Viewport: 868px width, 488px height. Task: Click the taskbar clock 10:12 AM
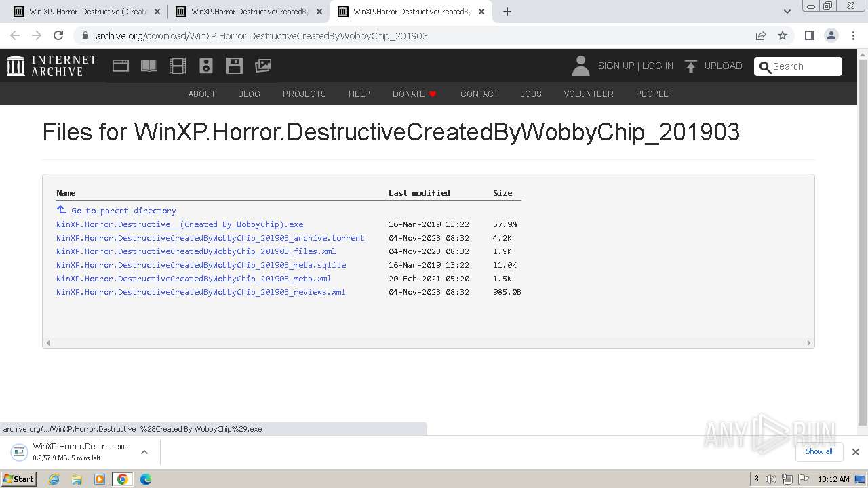833,479
